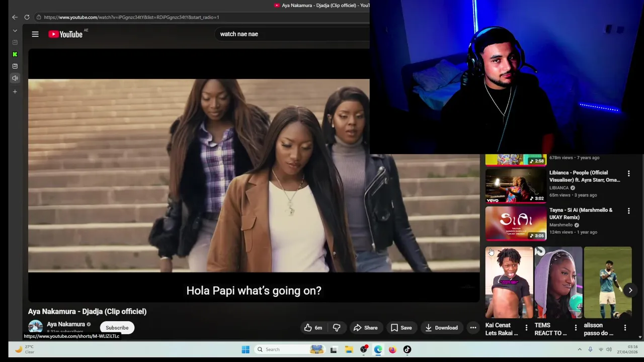Open the Kai Cenat short thumbnail

coord(509,283)
